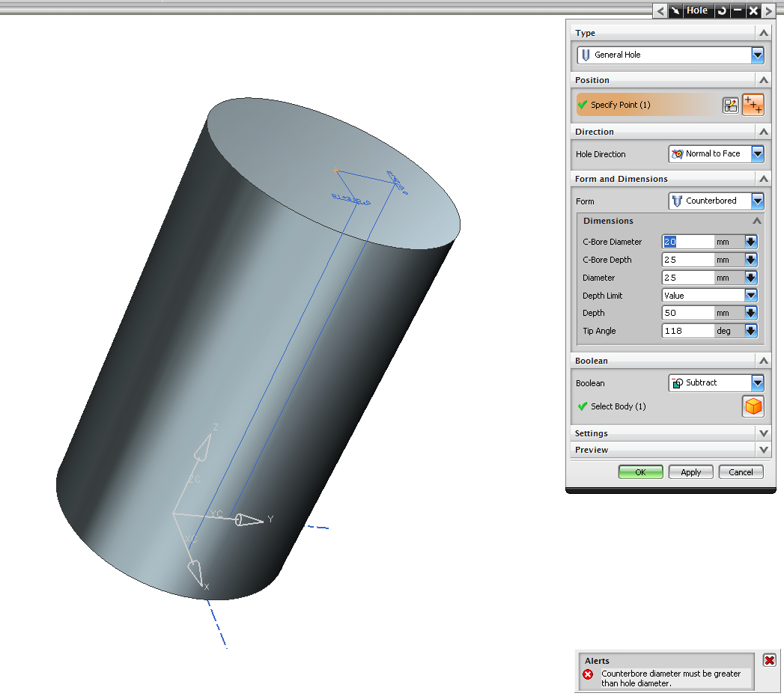Image resolution: width=784 pixels, height=699 pixels.
Task: Click the orange Select Body cube icon
Action: [753, 406]
